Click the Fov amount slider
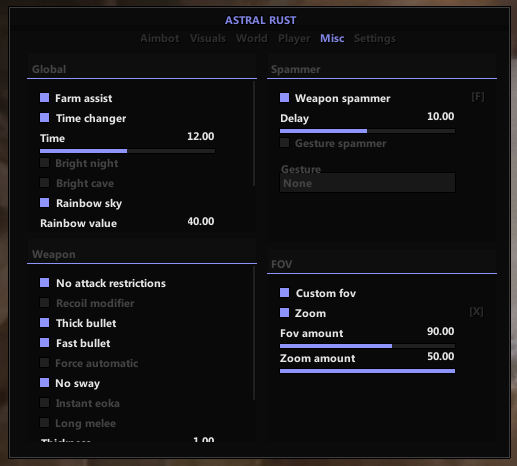 [x=367, y=346]
